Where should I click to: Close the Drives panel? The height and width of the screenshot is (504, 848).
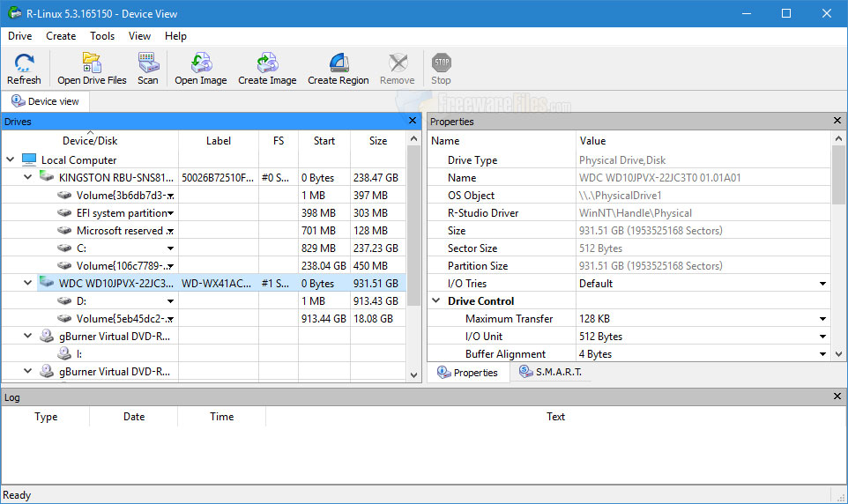pyautogui.click(x=413, y=121)
